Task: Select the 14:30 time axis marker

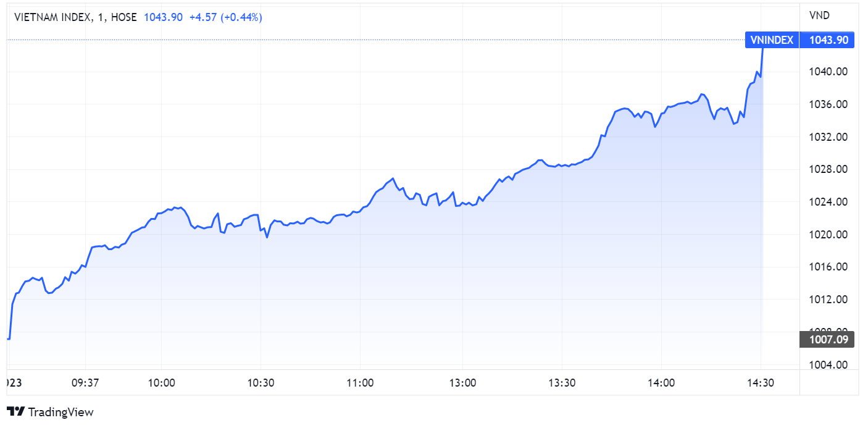Action: pyautogui.click(x=761, y=383)
